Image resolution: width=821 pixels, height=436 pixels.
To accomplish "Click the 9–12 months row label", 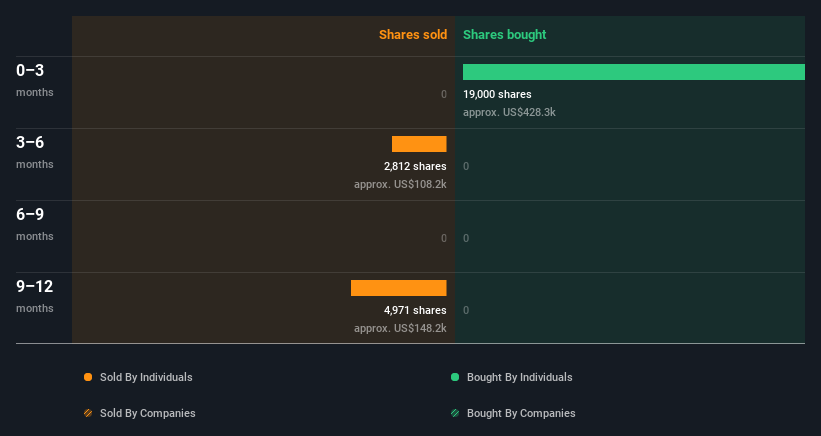I will coord(35,296).
